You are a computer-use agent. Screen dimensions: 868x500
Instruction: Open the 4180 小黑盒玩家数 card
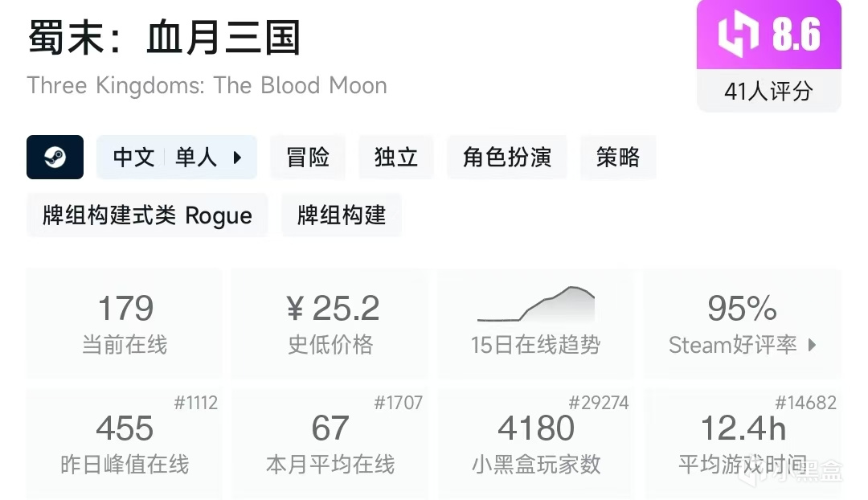tap(535, 442)
